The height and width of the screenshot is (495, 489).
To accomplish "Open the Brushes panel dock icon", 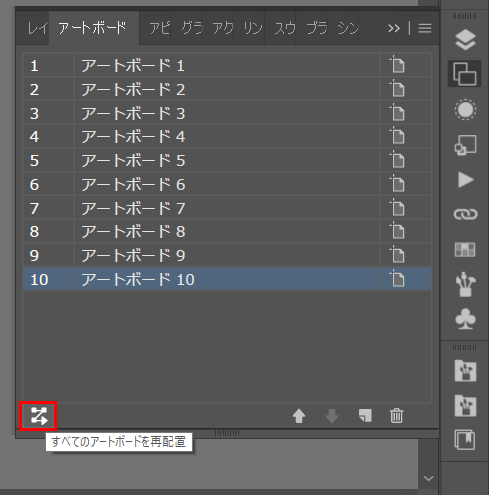I will point(465,284).
